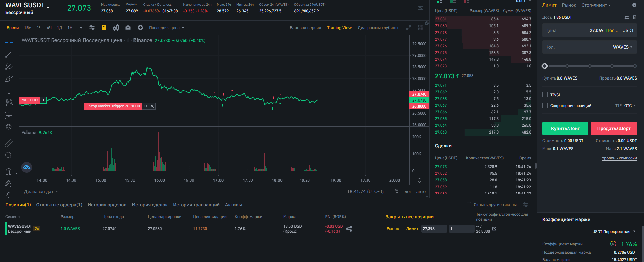Enable the Сокращение позиций checkbox

[545, 105]
